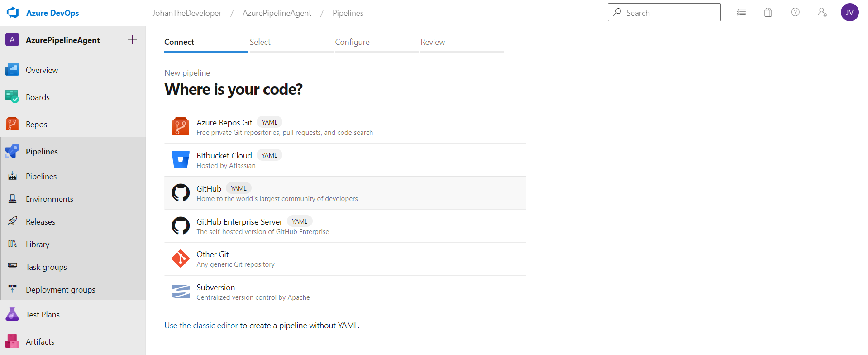Select the Configure step tab
The image size is (868, 355).
click(x=377, y=45)
